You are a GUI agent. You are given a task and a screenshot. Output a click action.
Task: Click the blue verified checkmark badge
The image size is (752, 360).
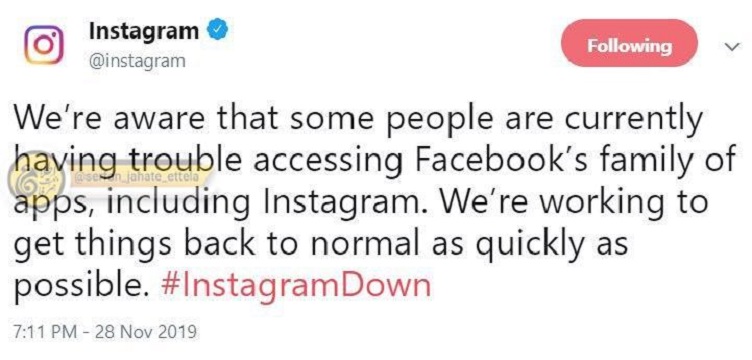[217, 31]
